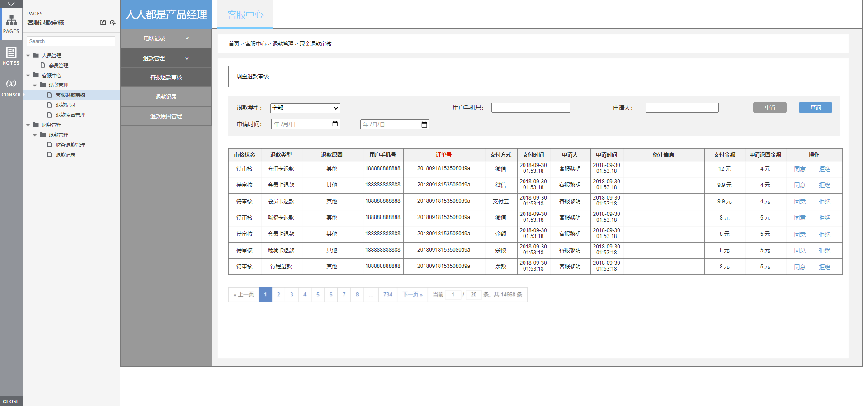Click the 申请人 input field
868x406 pixels.
[x=682, y=108]
